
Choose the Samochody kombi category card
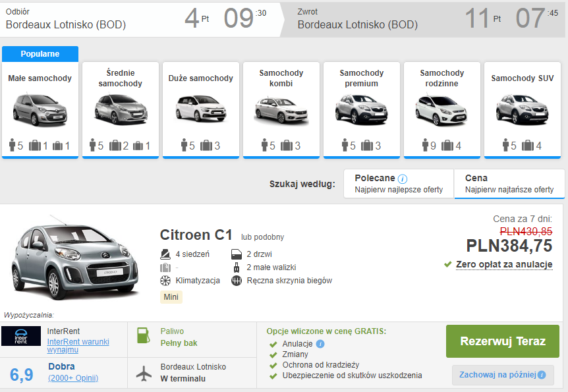(281, 110)
